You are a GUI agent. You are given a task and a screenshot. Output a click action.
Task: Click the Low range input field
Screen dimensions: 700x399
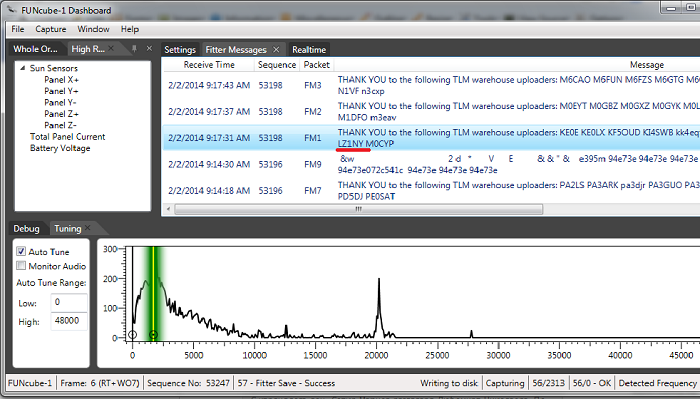click(69, 303)
